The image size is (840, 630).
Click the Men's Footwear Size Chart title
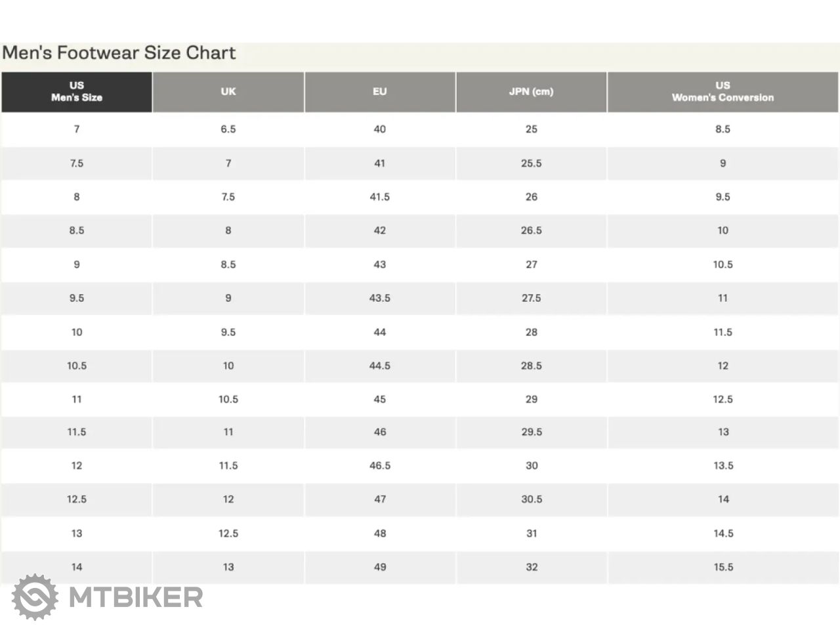(119, 52)
